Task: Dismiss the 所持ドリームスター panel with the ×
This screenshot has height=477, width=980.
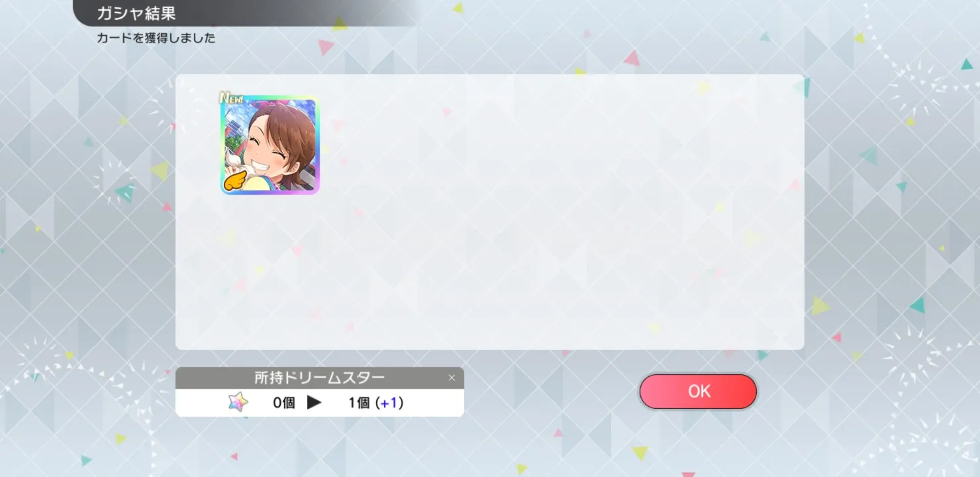Action: pos(452,378)
